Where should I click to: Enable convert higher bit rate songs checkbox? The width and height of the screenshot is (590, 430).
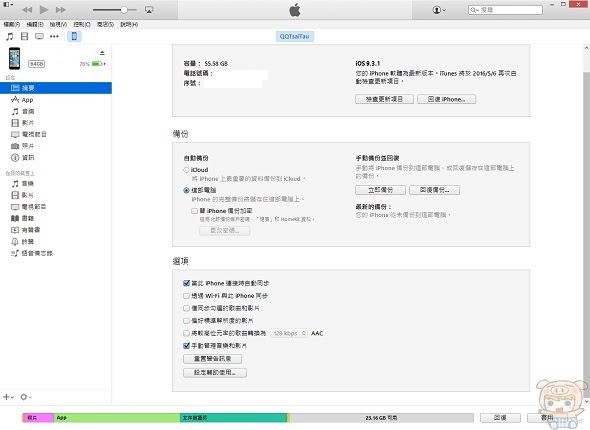coord(186,333)
